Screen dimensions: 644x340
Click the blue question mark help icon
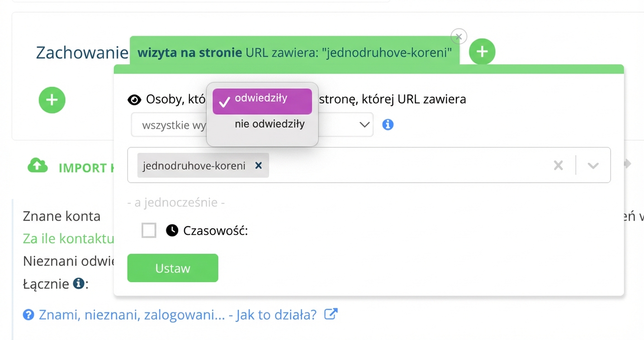pos(28,315)
